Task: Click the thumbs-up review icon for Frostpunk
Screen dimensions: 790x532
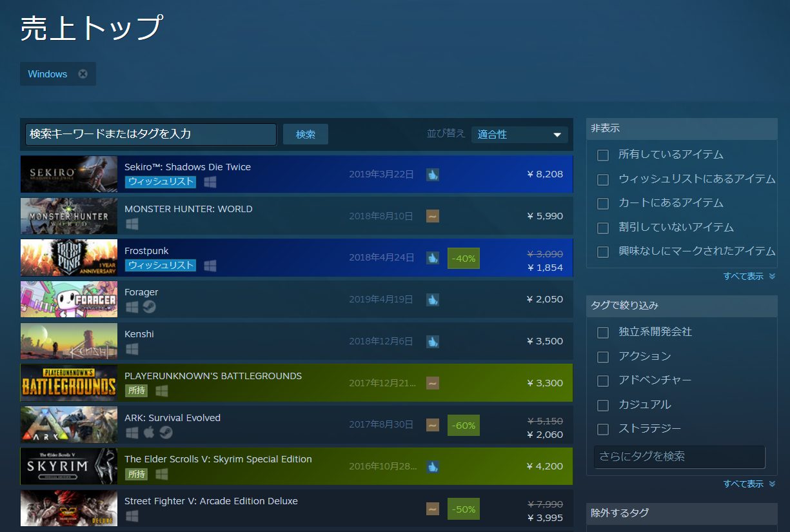Action: [x=432, y=258]
